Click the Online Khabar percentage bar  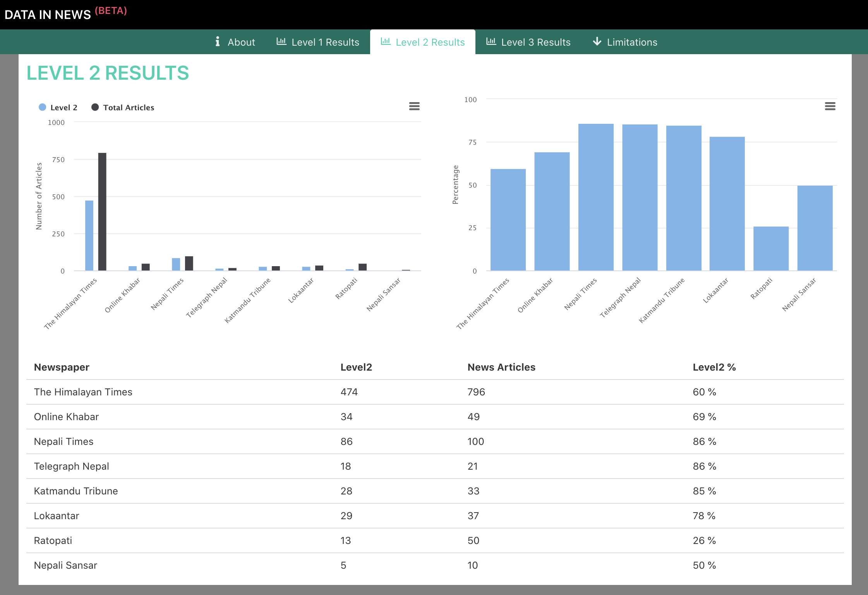552,212
